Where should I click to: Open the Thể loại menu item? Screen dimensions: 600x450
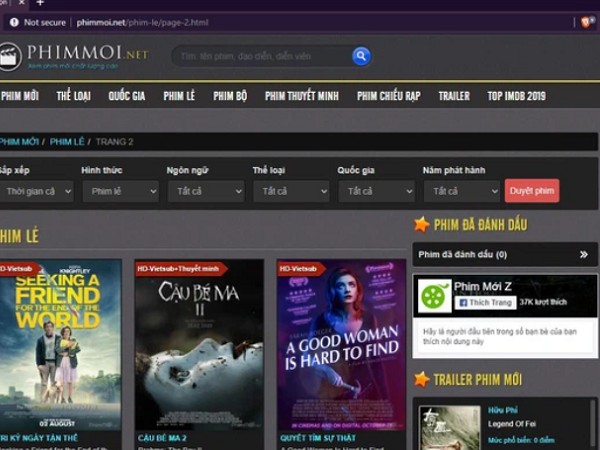[73, 96]
